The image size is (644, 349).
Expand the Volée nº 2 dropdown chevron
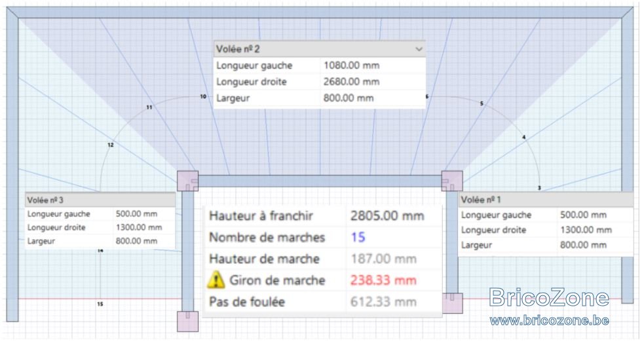pyautogui.click(x=419, y=49)
